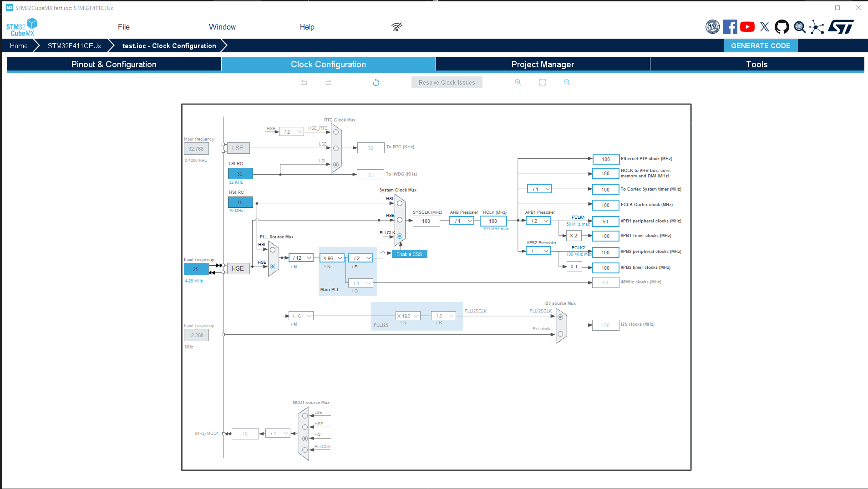Screen dimensions: 868x489
Task: Select LSE in RTC Clock Mux
Action: point(336,148)
